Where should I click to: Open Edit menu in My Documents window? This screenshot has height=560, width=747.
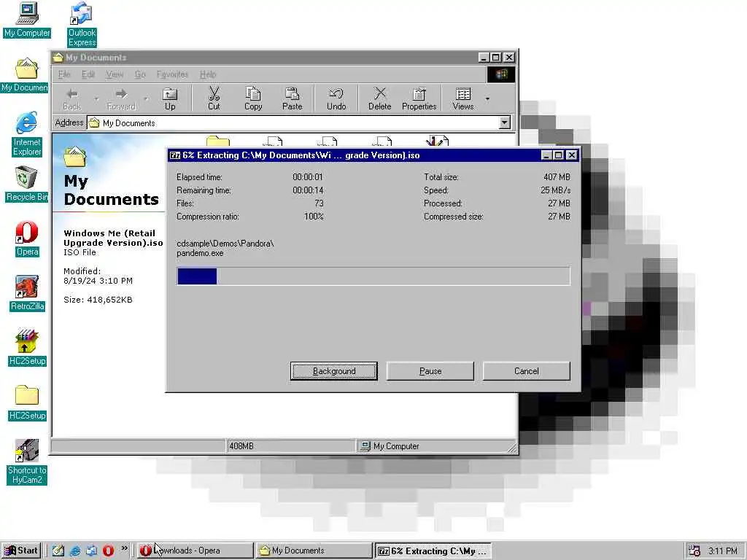pyautogui.click(x=88, y=74)
